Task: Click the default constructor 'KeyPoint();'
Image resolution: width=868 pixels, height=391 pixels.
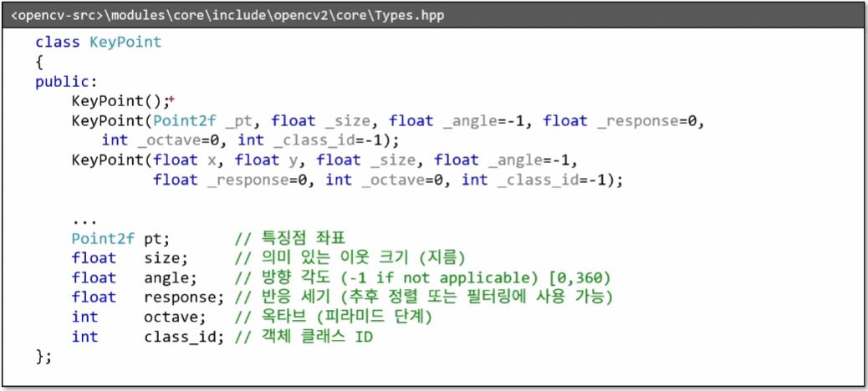Action: 120,102
